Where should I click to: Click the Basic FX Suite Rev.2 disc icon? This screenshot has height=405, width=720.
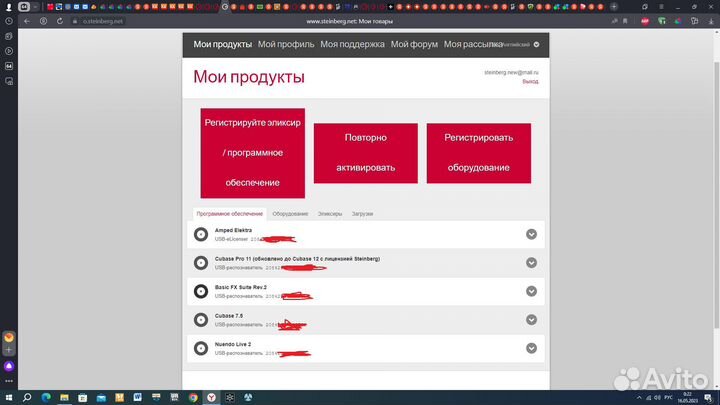200,292
